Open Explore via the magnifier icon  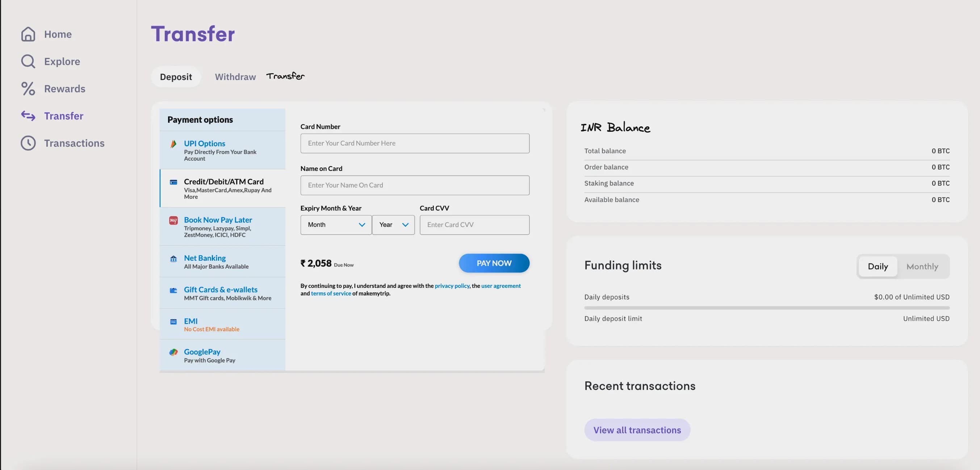pyautogui.click(x=28, y=61)
